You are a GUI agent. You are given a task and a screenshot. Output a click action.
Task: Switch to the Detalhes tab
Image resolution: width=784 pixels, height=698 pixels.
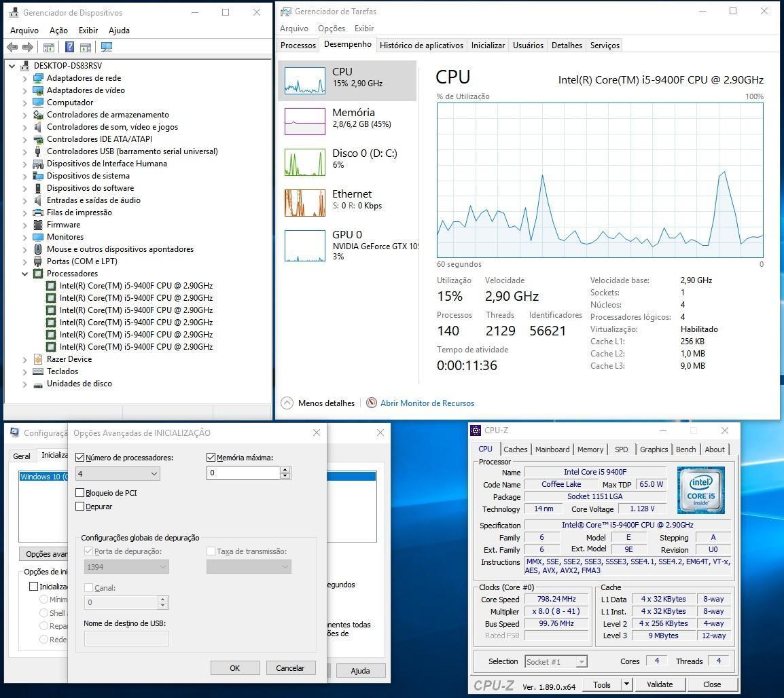[x=567, y=45]
